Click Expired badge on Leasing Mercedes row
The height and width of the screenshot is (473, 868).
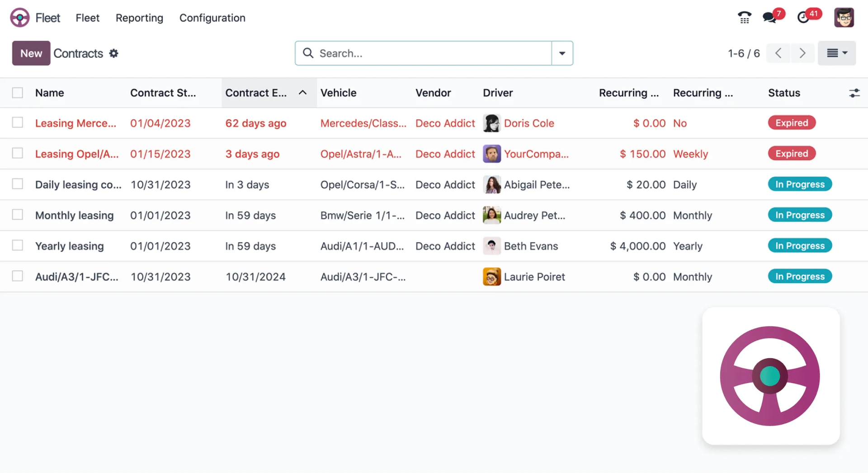(x=792, y=123)
